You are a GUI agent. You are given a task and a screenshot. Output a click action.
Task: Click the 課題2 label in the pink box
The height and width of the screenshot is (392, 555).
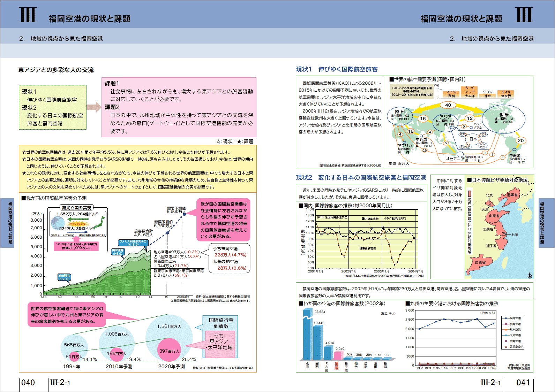tap(112, 107)
